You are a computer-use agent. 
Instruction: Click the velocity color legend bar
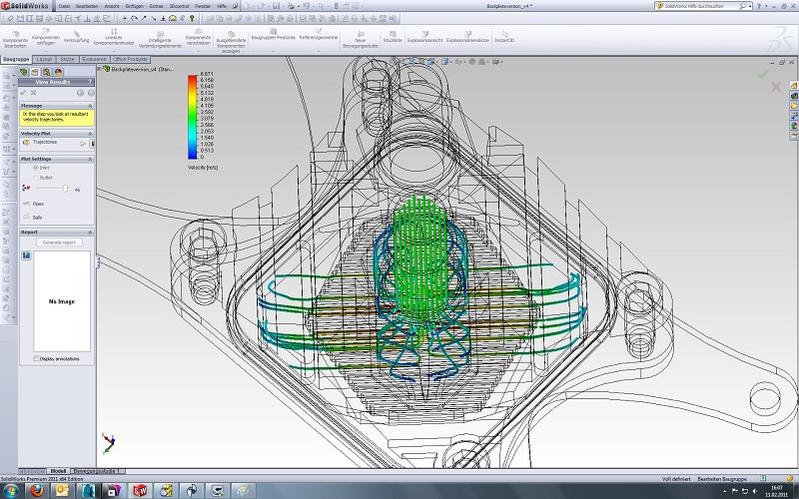tap(192, 117)
